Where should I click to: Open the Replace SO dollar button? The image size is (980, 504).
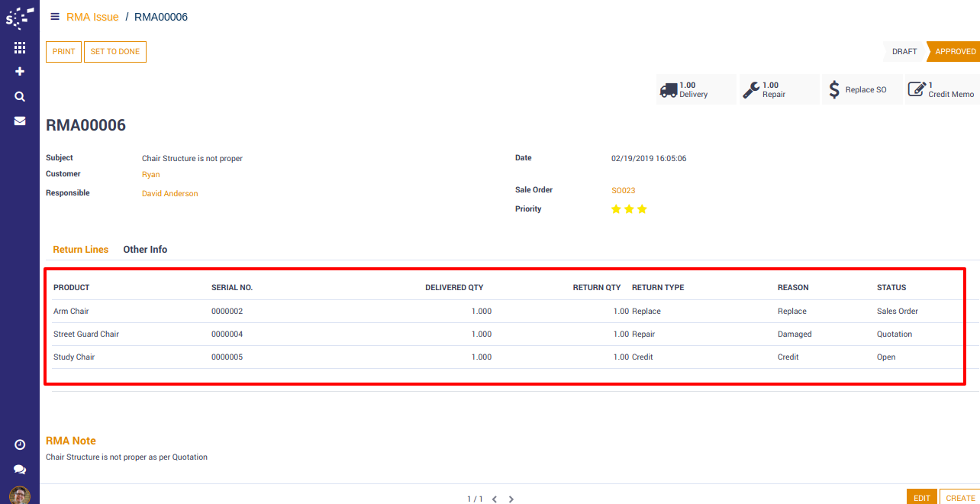(x=862, y=90)
